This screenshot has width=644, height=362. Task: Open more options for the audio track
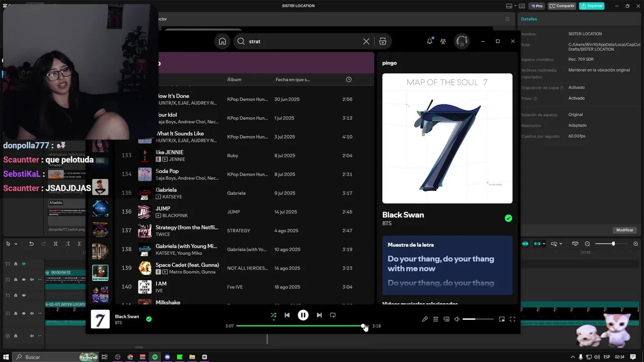40,336
